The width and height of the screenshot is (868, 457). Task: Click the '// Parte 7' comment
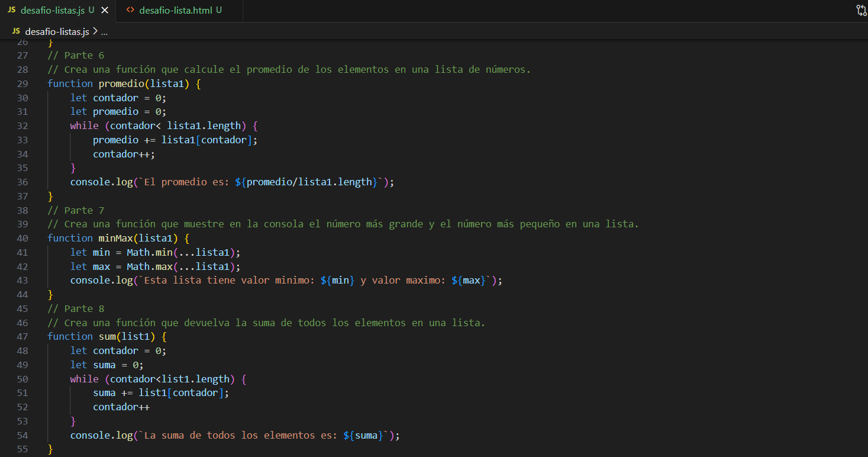(76, 210)
